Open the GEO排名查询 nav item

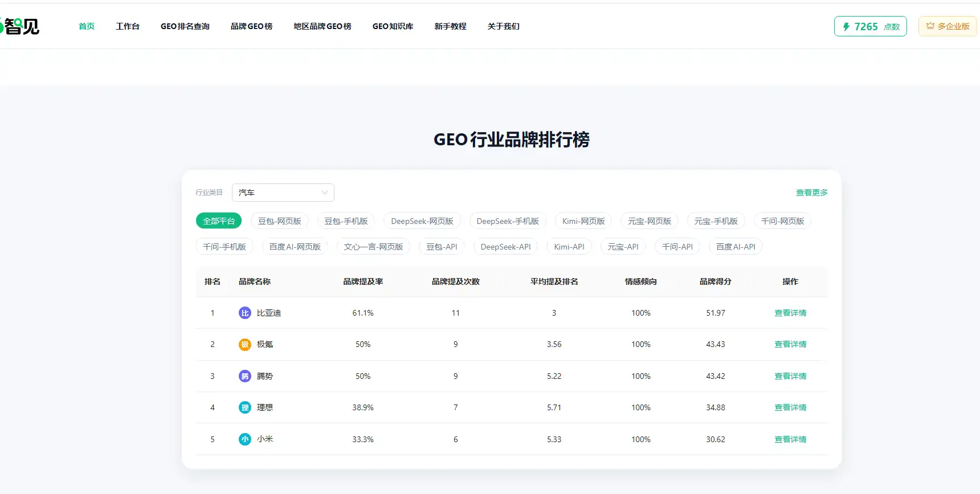(185, 26)
